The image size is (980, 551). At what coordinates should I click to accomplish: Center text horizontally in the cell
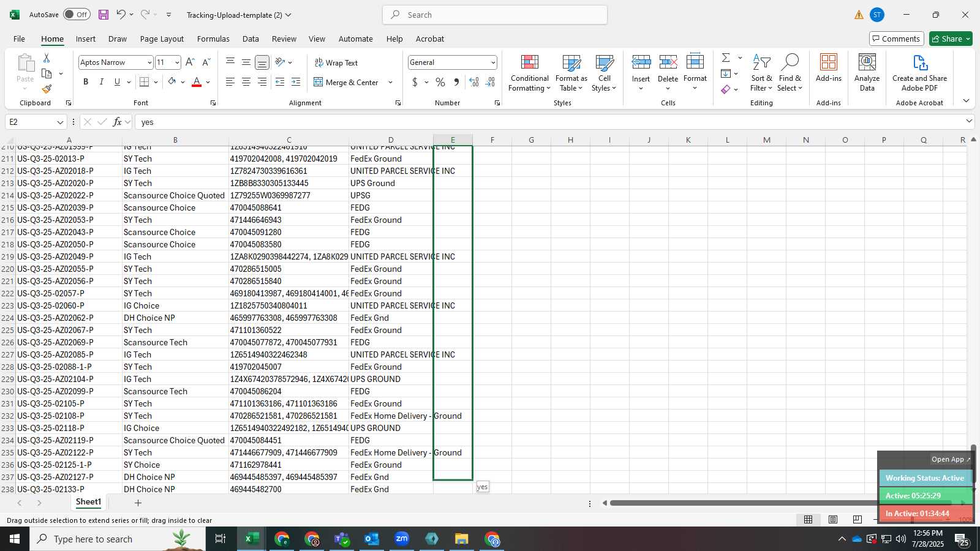[x=246, y=82]
